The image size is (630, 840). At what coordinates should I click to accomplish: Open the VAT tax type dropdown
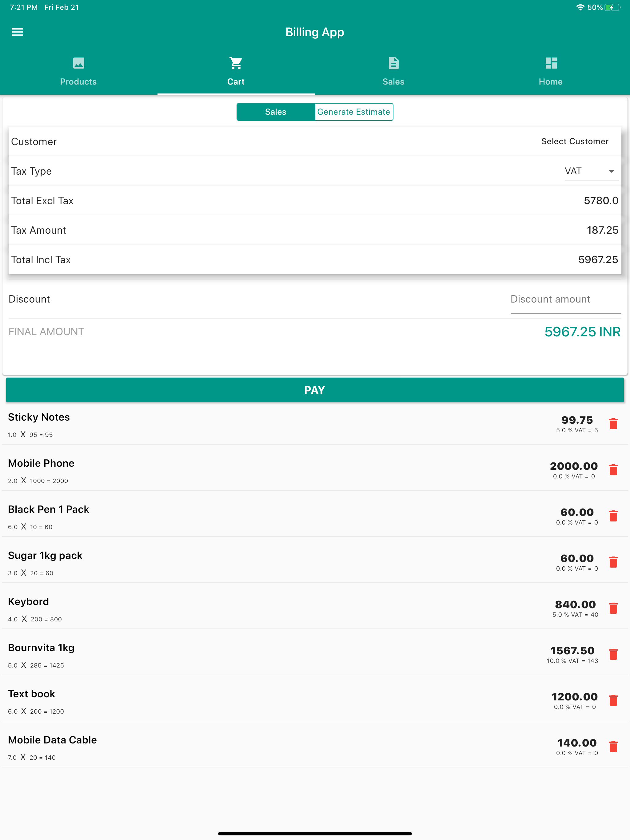point(591,171)
